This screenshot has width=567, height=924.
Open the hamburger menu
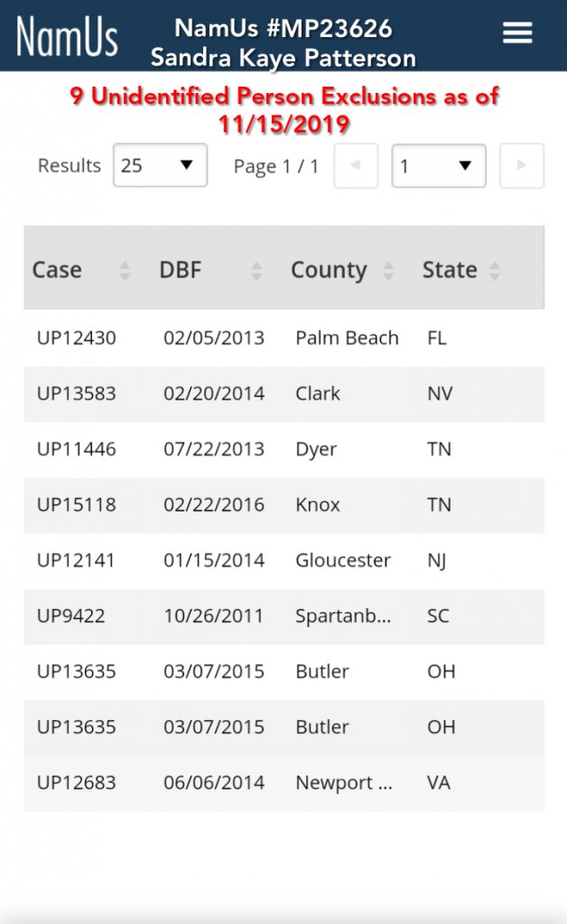pos(517,33)
